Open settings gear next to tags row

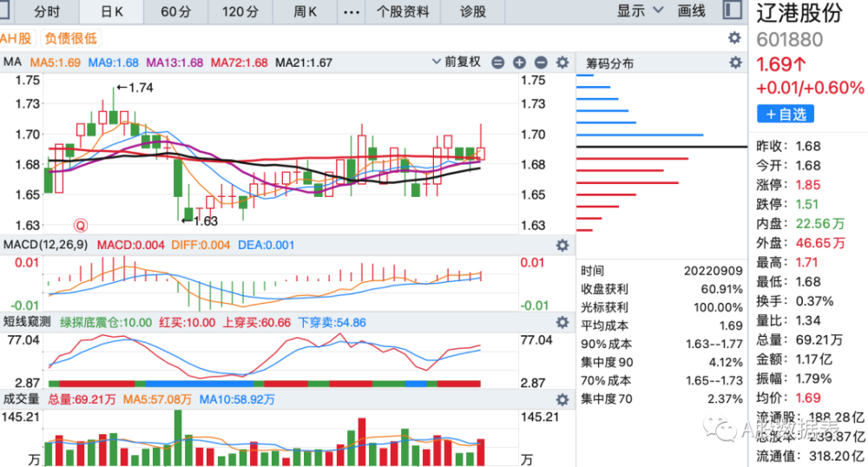[x=734, y=37]
